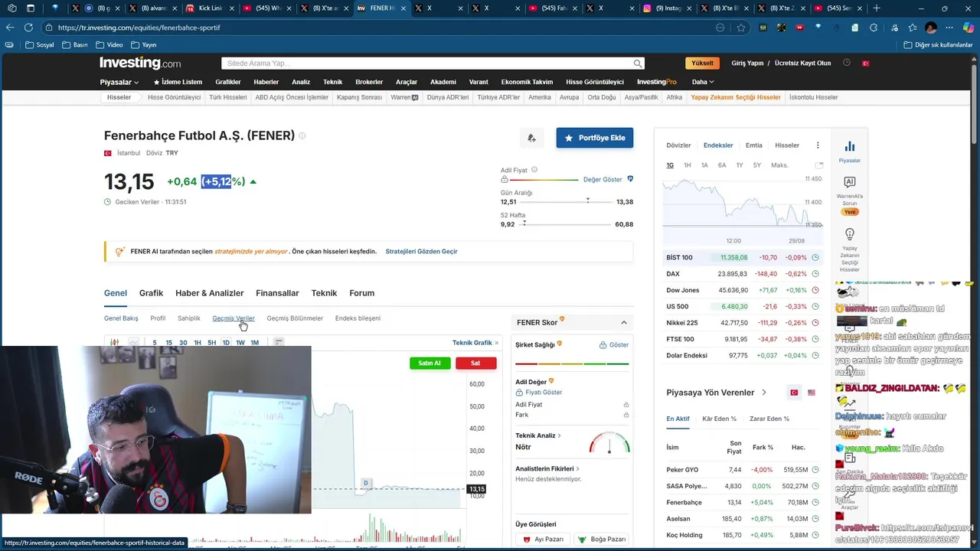
Task: Click the Şirket Sağlığı colored health bar
Action: pyautogui.click(x=571, y=364)
